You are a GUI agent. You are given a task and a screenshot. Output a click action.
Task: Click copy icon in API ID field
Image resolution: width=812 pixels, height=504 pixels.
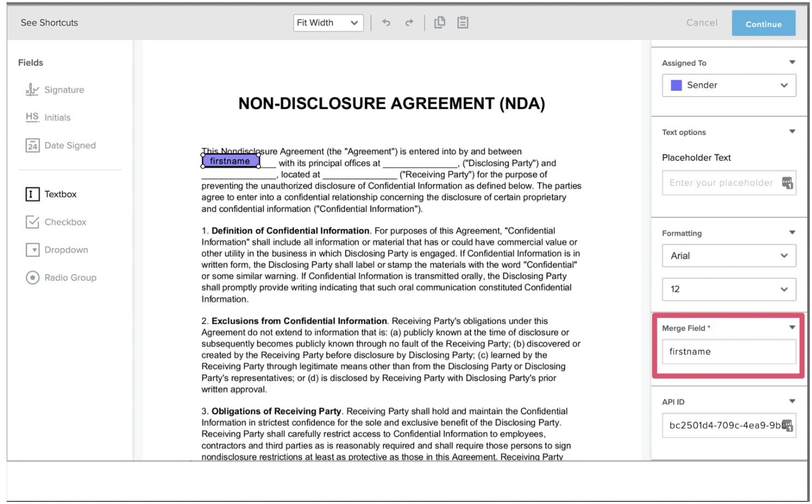click(787, 425)
